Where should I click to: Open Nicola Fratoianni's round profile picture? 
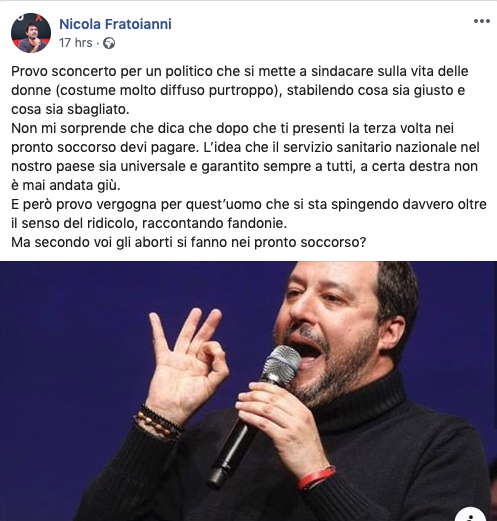pyautogui.click(x=31, y=33)
